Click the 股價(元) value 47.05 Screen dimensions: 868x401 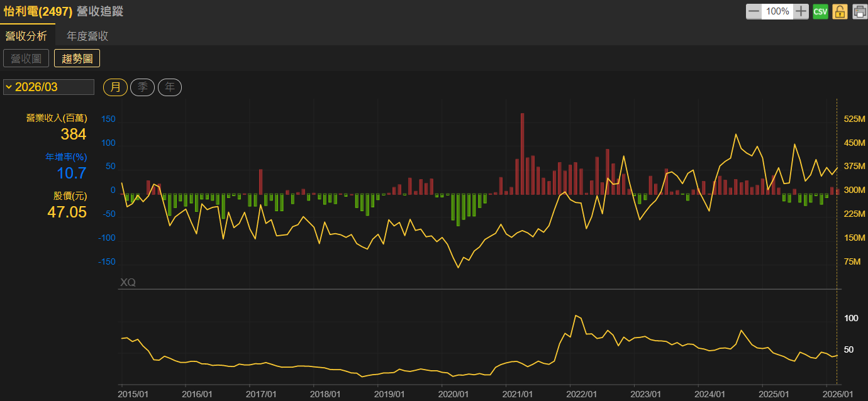(x=67, y=212)
